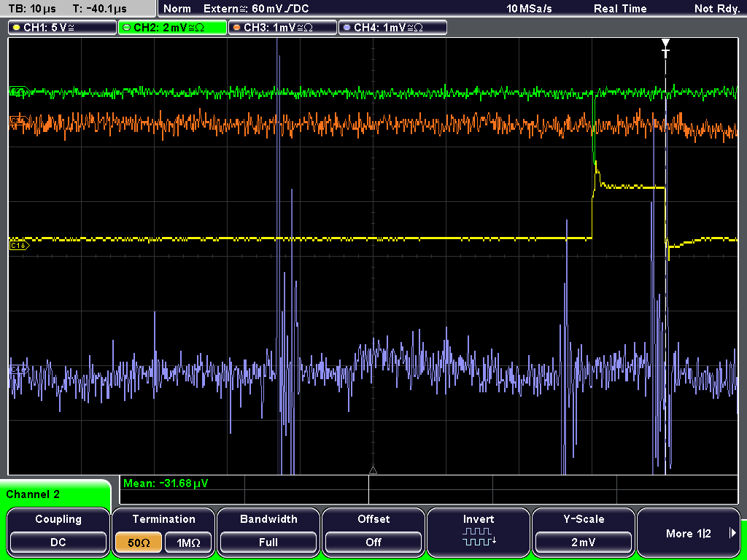Click the trigger position T marker
The image size is (747, 560).
point(665,48)
